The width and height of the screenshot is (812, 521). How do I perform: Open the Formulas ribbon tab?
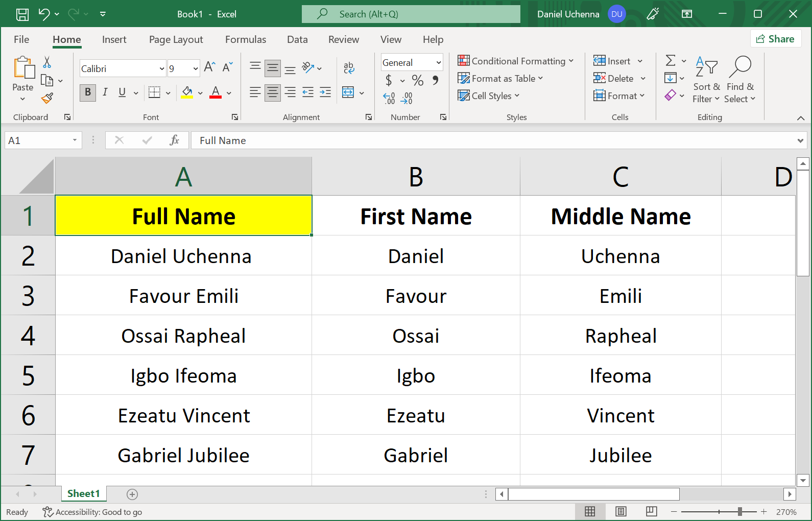click(x=245, y=39)
